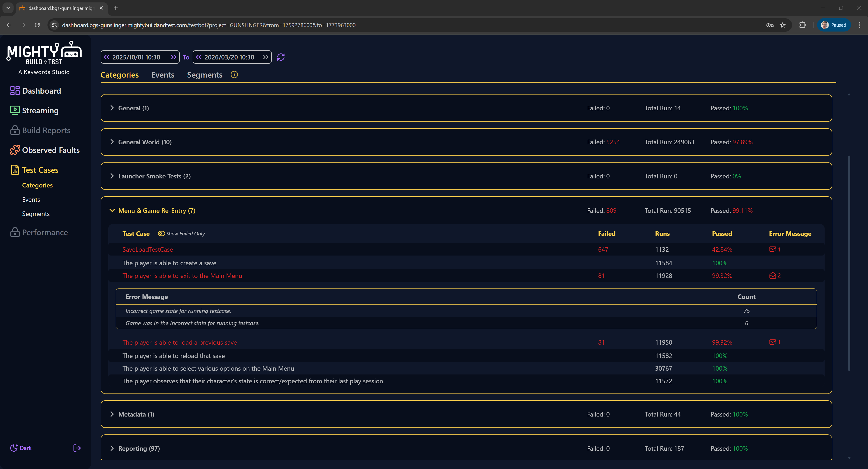Screen dimensions: 868x469
Task: Open SaveLoadTestCase error message envelope icon
Action: 772,249
